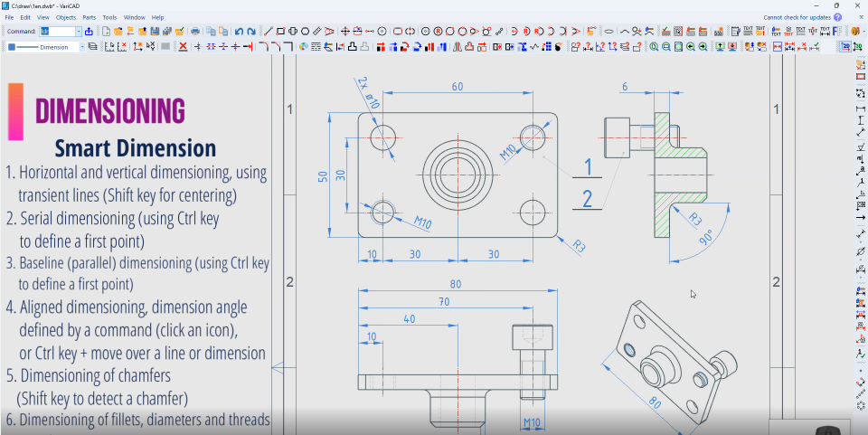
Task: Click the red X delete icon
Action: (184, 47)
